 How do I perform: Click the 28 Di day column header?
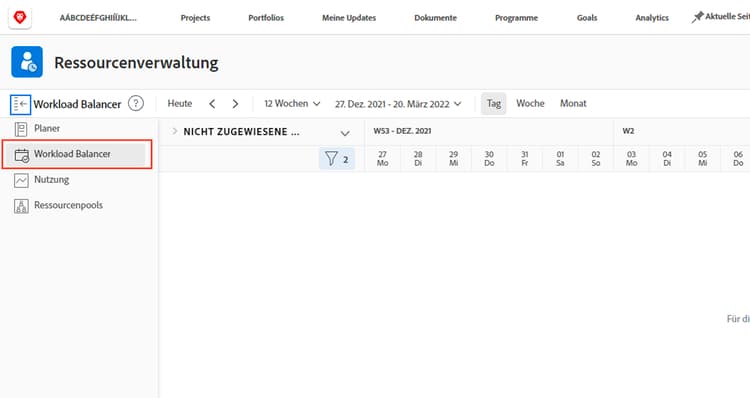(x=418, y=159)
